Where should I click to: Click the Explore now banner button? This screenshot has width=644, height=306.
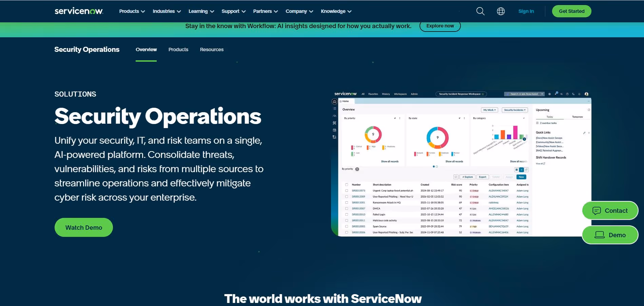440,26
